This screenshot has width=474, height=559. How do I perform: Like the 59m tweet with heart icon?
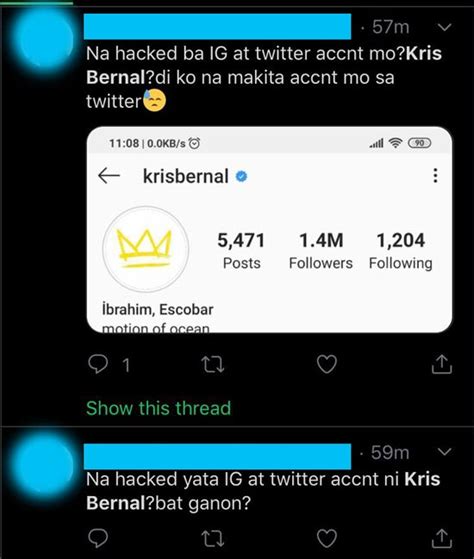327,538
